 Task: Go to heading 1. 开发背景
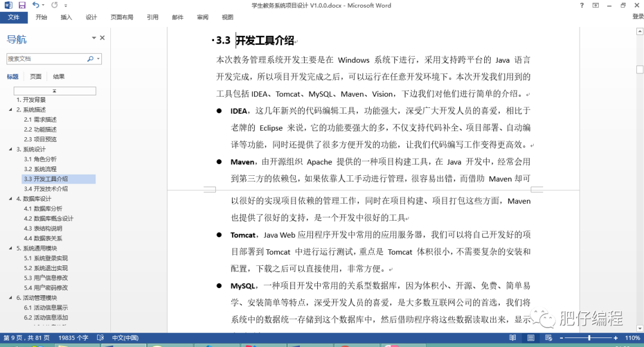tap(31, 100)
